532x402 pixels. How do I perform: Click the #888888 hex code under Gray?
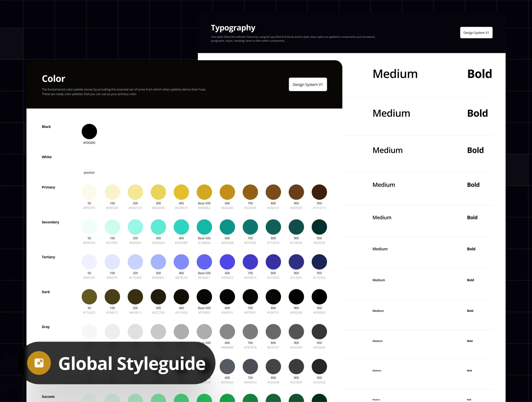click(227, 348)
